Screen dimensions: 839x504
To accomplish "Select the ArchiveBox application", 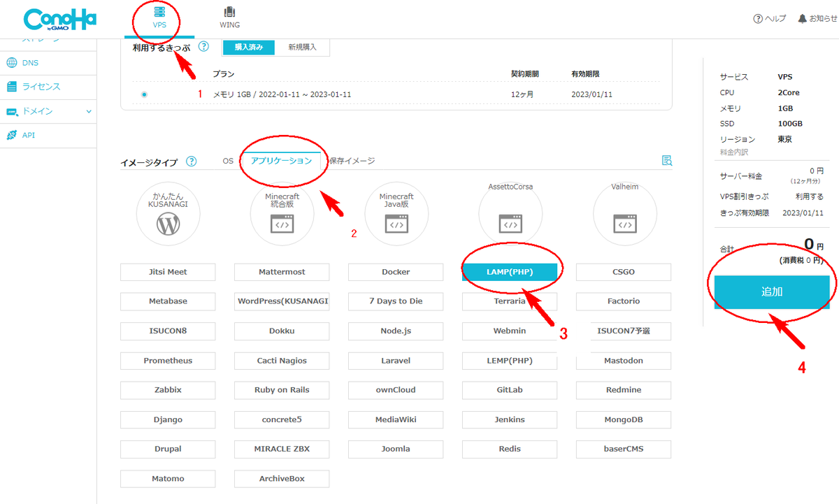I will pos(282,479).
